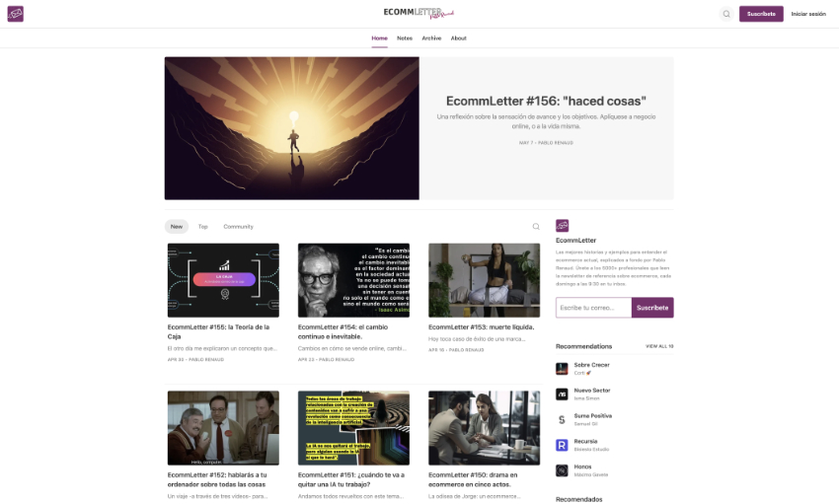The image size is (839, 504).
Task: Open the EcommLetter #155 Teoría de la Caja thumbnail
Action: point(223,280)
